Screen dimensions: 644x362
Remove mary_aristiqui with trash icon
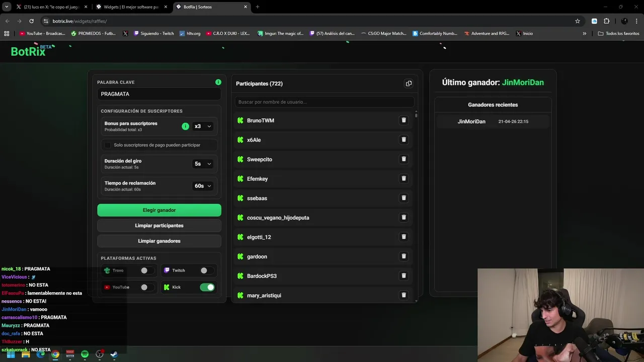click(404, 295)
